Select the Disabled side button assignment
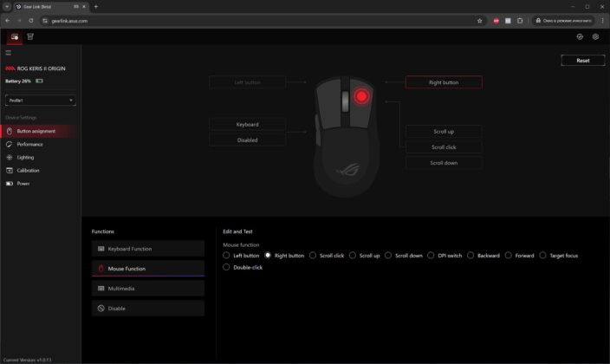 click(248, 140)
